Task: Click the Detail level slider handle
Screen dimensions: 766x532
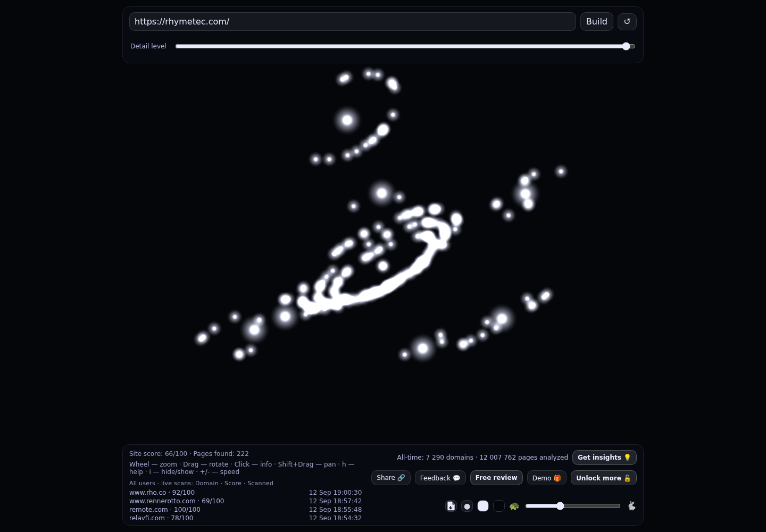Action: point(626,46)
